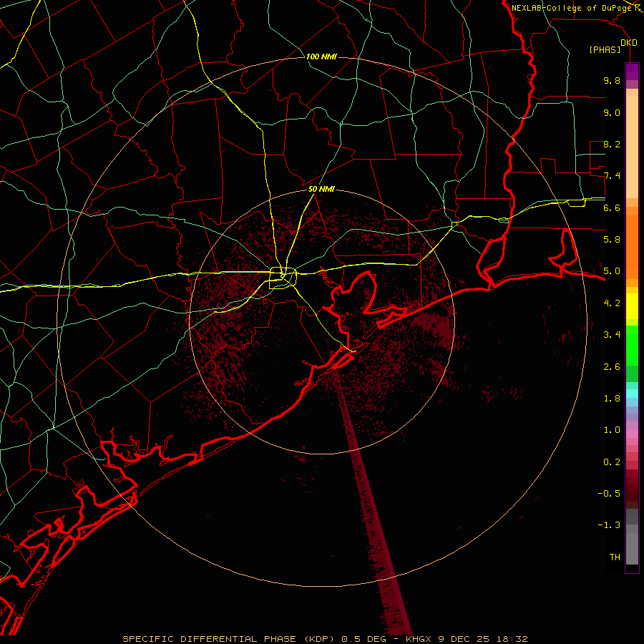
Task: Click the bright green color bar segment
Action: [x=632, y=345]
